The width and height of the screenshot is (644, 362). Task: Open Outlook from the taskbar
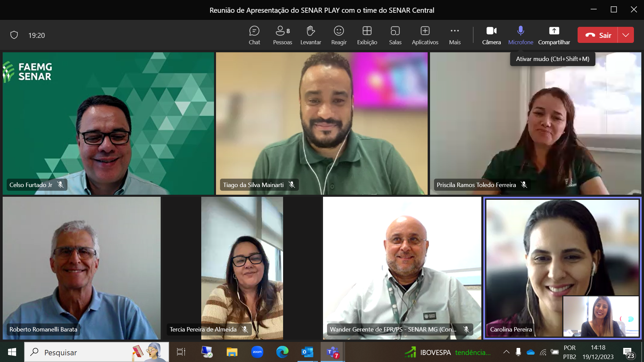(x=308, y=352)
